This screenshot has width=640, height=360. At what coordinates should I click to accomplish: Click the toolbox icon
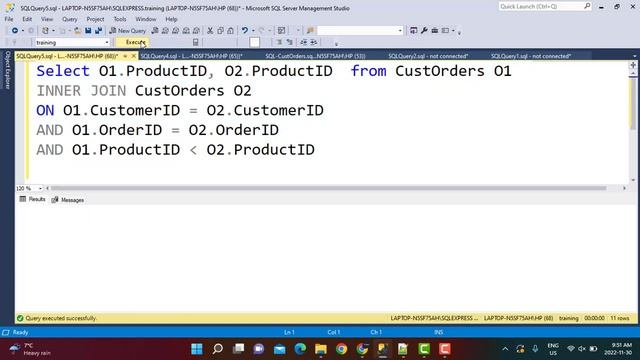[435, 31]
